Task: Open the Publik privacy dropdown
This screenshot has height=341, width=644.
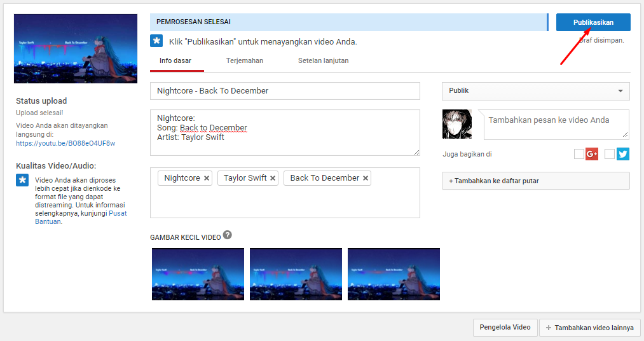Action: (x=535, y=91)
